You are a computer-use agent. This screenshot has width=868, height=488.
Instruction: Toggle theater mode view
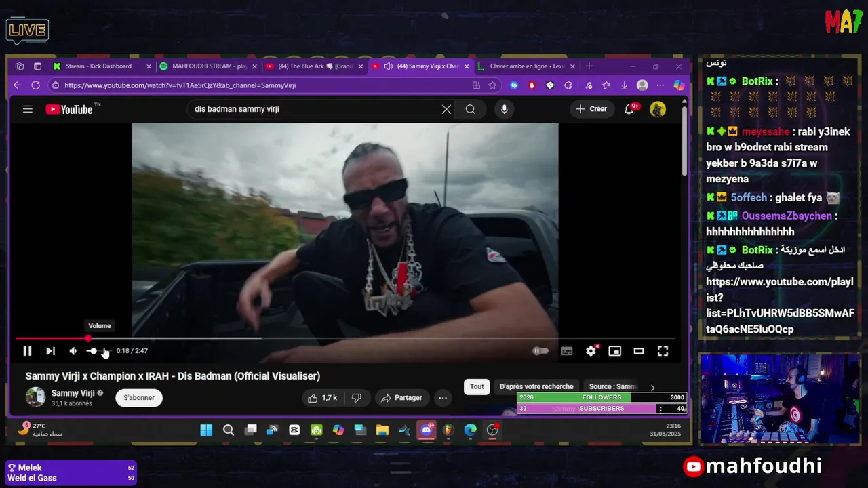coord(639,351)
